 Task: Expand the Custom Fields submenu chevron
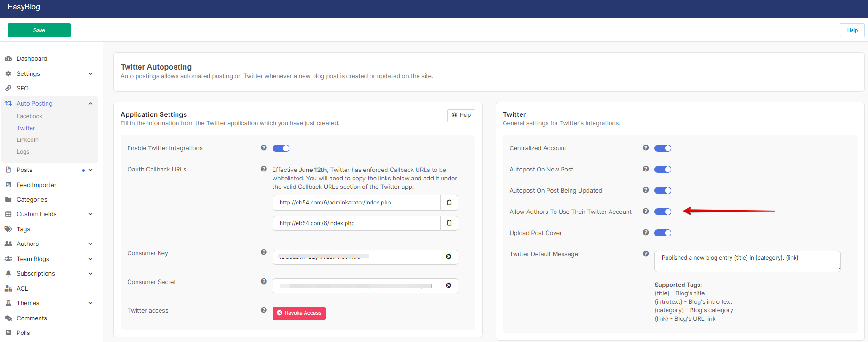[91, 214]
